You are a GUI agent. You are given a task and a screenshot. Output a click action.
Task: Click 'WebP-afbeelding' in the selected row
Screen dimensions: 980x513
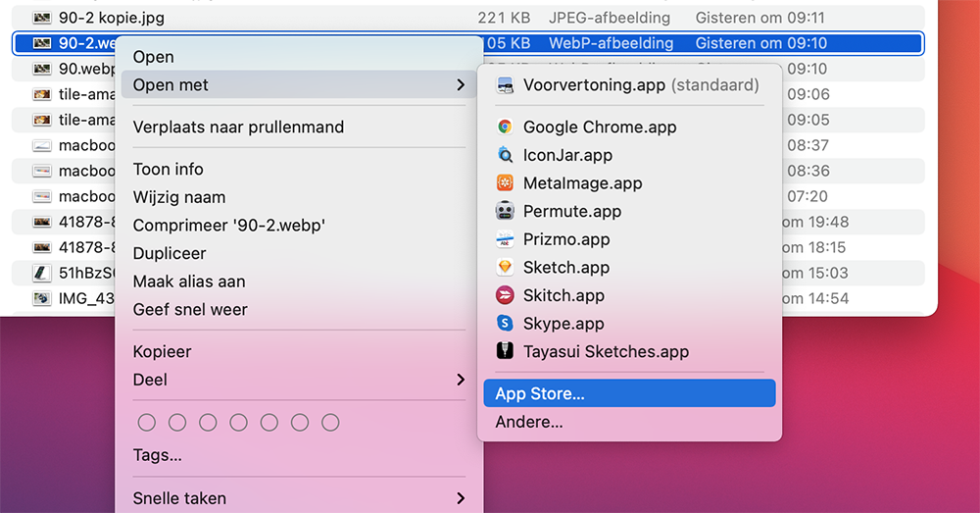pos(612,43)
